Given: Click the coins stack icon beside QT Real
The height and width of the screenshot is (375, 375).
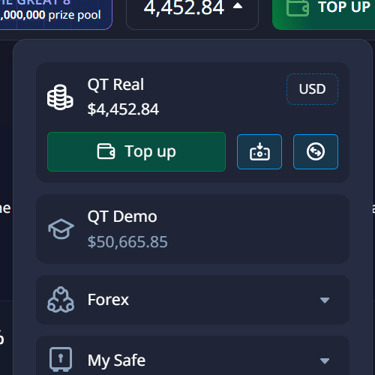Looking at the screenshot, I should click(x=60, y=97).
